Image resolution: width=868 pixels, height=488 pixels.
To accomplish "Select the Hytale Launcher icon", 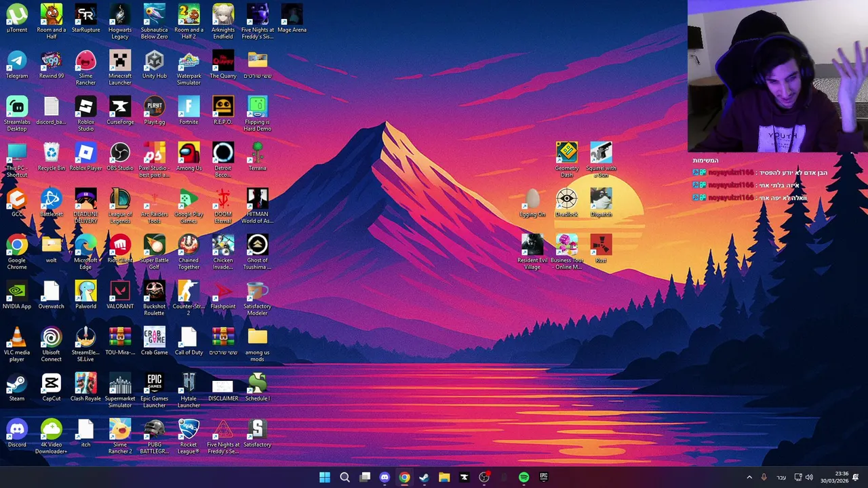I will pyautogui.click(x=189, y=390).
